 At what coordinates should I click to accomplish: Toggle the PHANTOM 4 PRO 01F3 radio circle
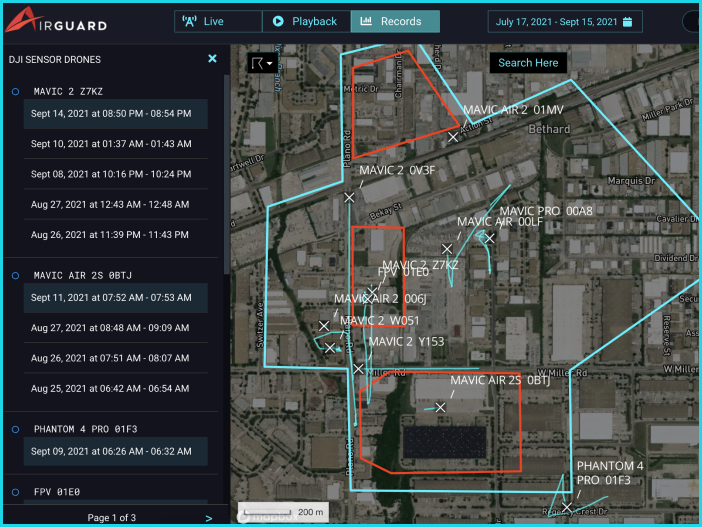point(16,429)
